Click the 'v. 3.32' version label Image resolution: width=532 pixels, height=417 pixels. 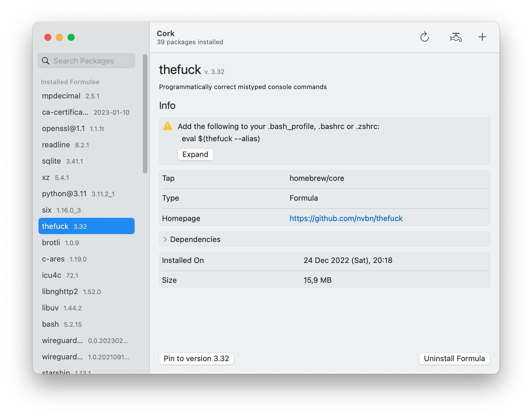(214, 72)
